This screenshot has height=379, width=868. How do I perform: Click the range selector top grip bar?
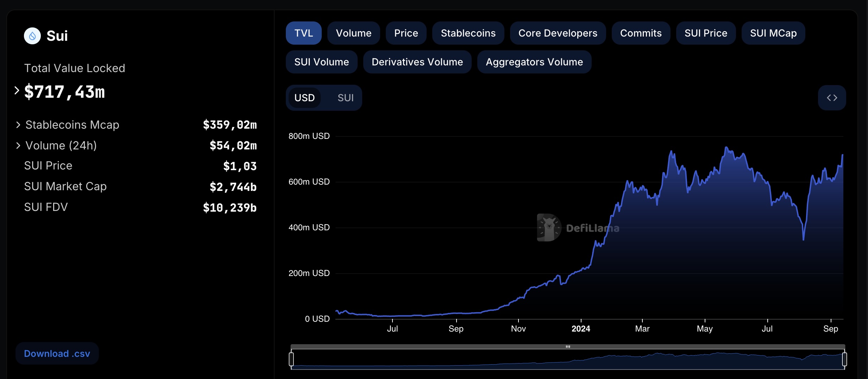click(x=568, y=347)
